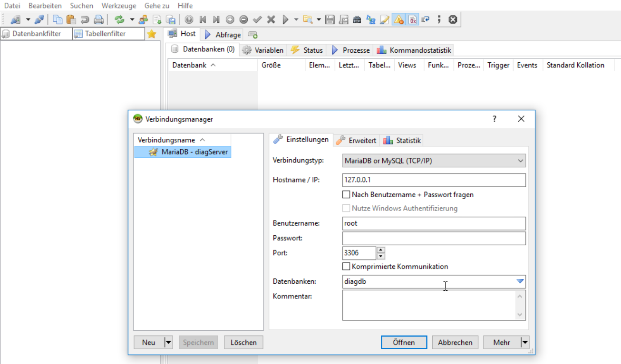Click the last-record navigation icon
This screenshot has width=621, height=364.
tap(216, 19)
